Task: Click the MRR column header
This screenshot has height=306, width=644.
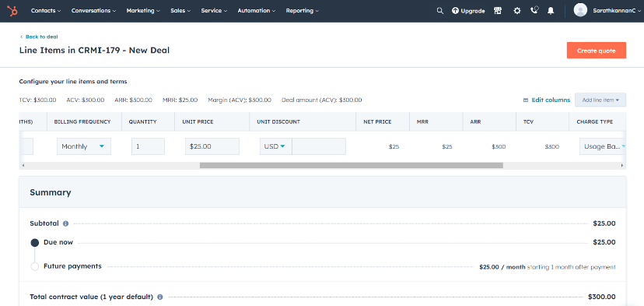Action: coord(436,121)
